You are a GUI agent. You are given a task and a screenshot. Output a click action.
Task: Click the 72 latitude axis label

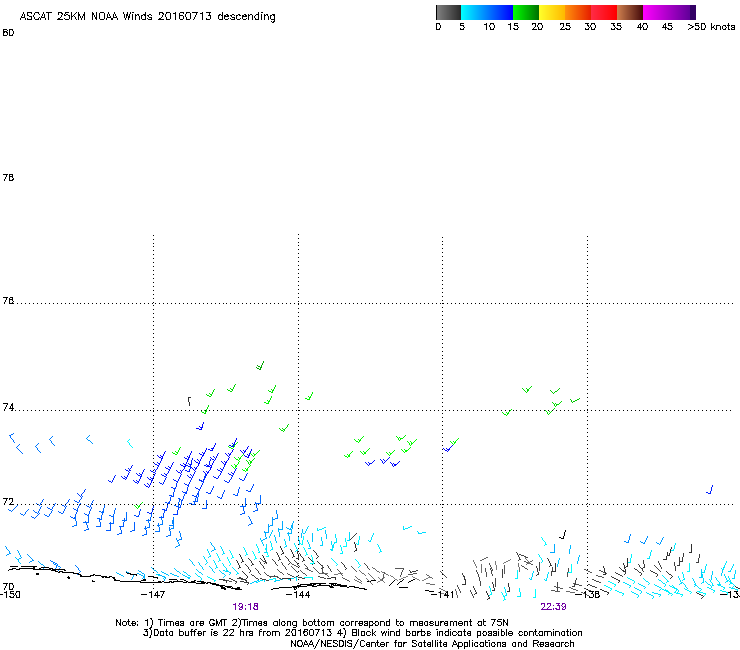pyautogui.click(x=8, y=501)
